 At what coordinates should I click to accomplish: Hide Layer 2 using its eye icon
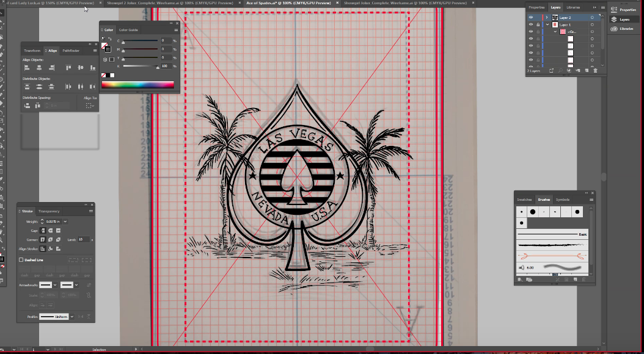tap(530, 18)
